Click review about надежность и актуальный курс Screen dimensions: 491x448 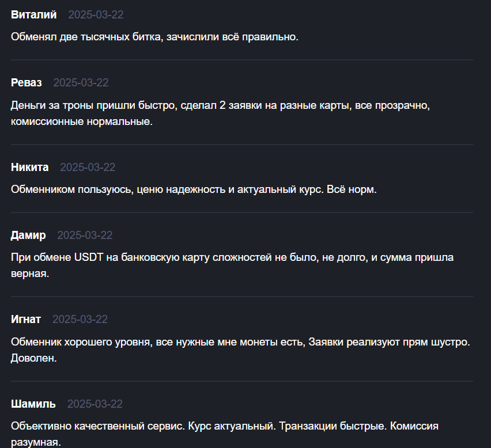194,189
